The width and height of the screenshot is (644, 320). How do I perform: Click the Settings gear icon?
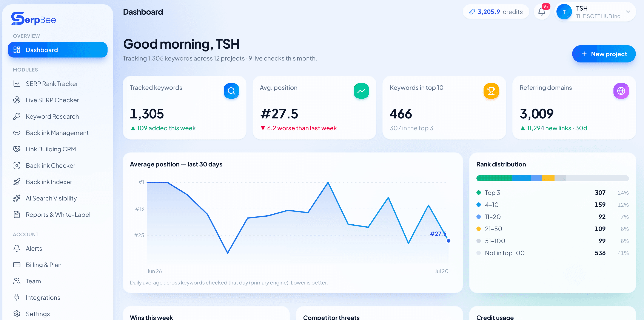(17, 314)
